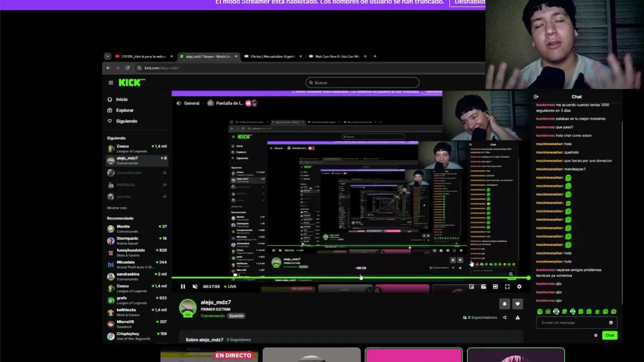Pause the stream playback
The width and height of the screenshot is (644, 362).
click(x=183, y=287)
